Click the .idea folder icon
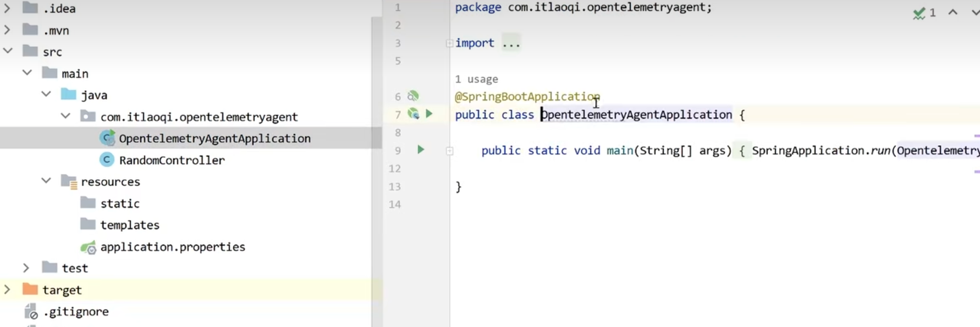 [x=30, y=8]
